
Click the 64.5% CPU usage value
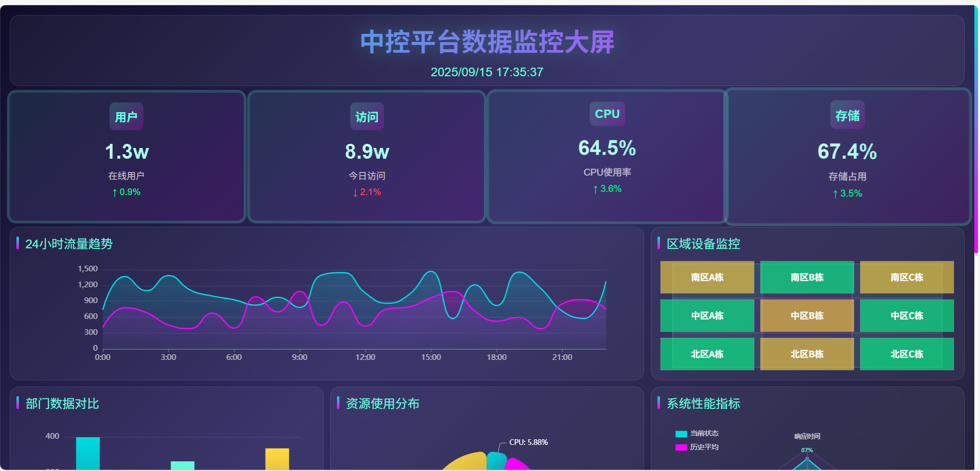(x=607, y=148)
